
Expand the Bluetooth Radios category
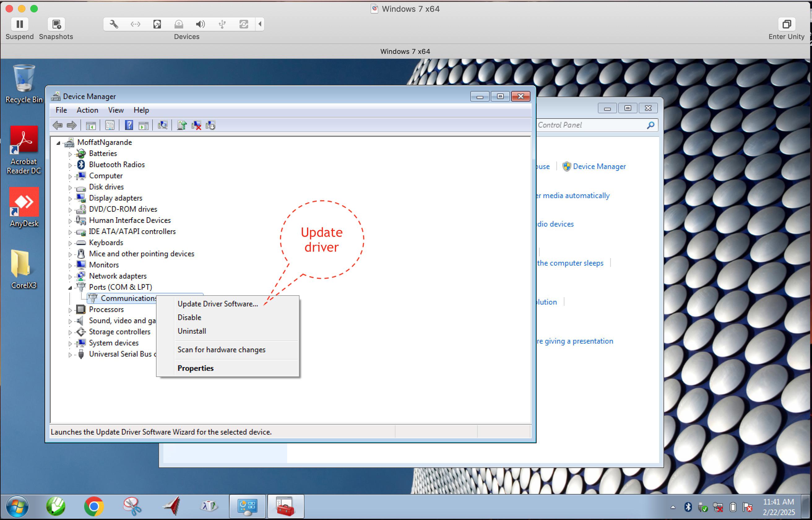(x=70, y=164)
